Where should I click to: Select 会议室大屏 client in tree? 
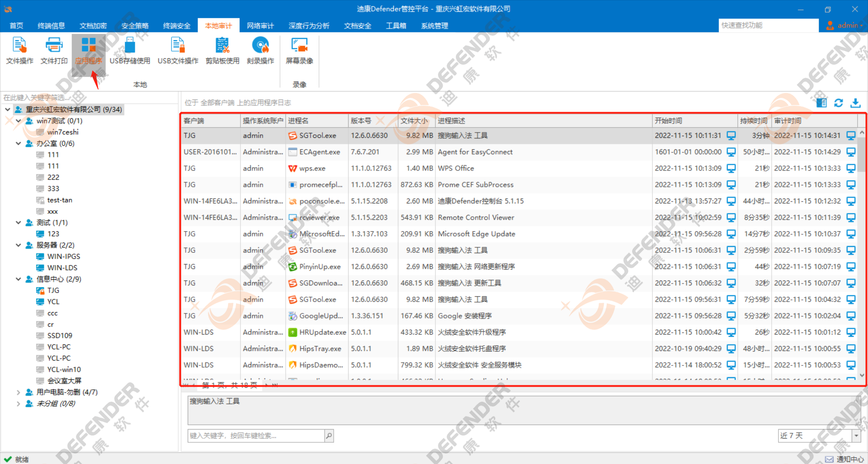[x=64, y=381]
